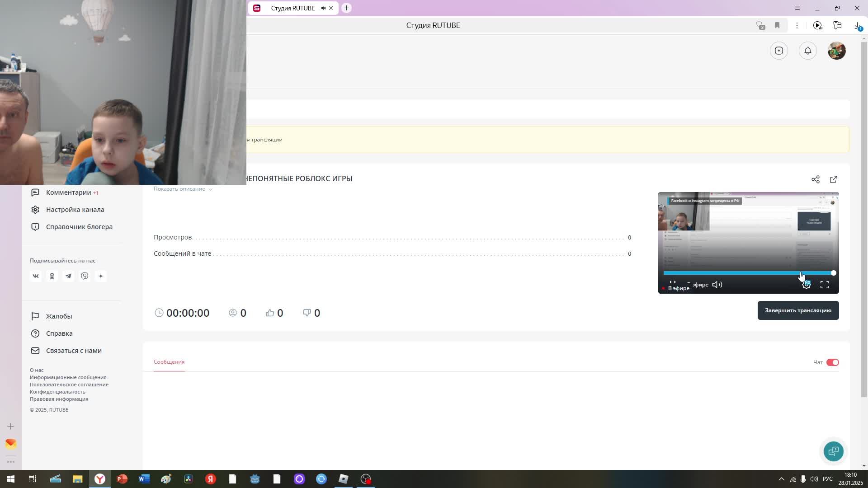Open a new browser tab

346,8
